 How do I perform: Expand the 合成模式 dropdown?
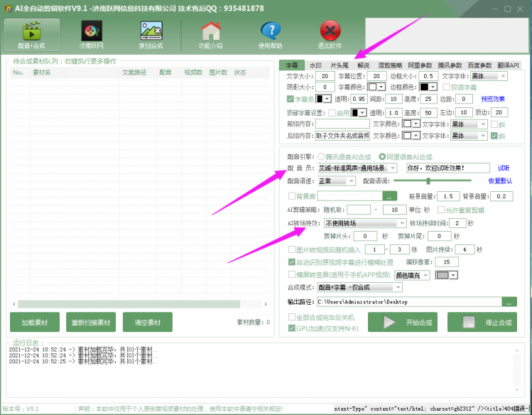pos(398,287)
